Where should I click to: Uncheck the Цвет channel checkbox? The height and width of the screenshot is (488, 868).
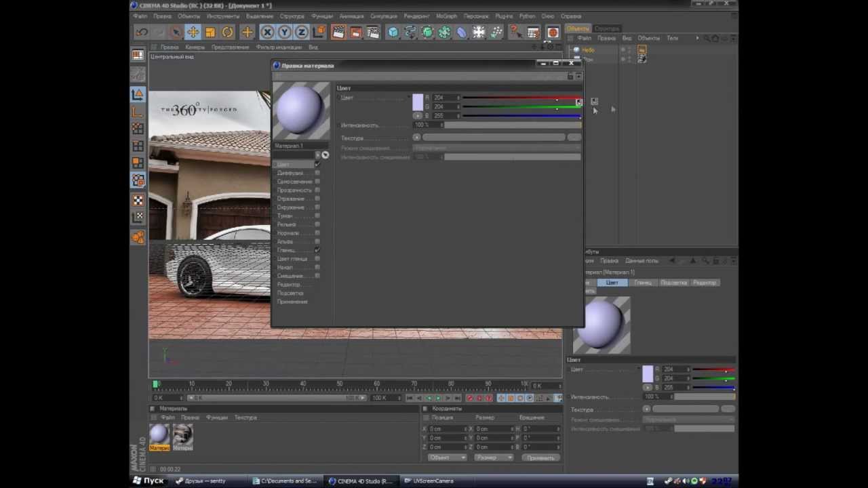pyautogui.click(x=317, y=165)
